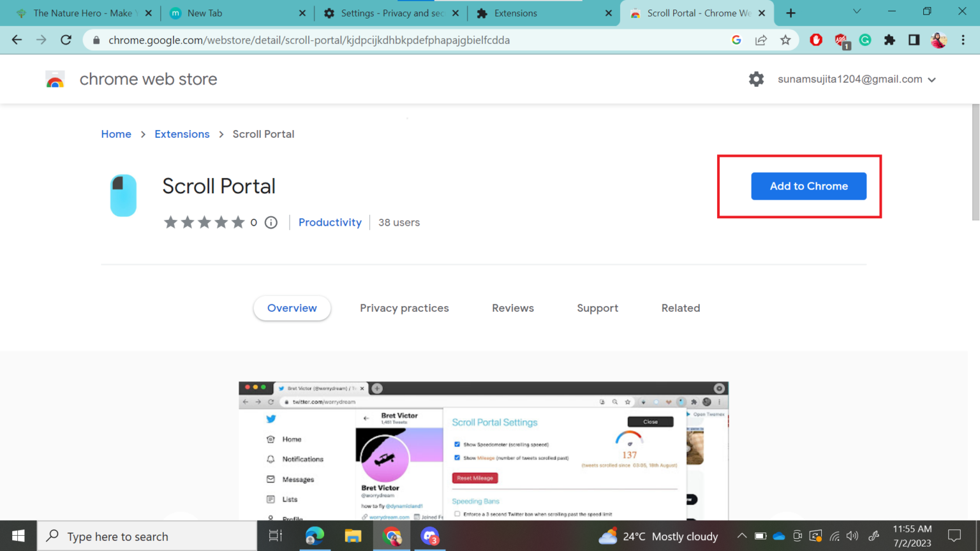Open the Privacy practices tab

[x=405, y=308]
